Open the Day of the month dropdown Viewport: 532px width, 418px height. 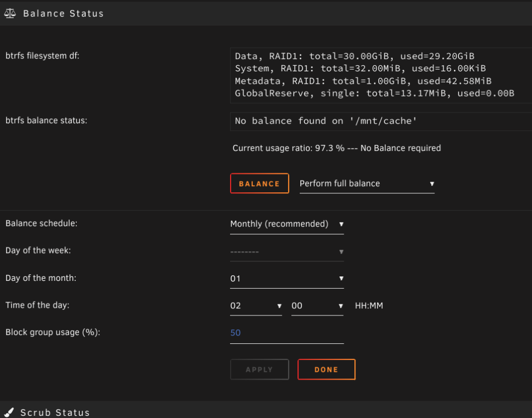[287, 279]
